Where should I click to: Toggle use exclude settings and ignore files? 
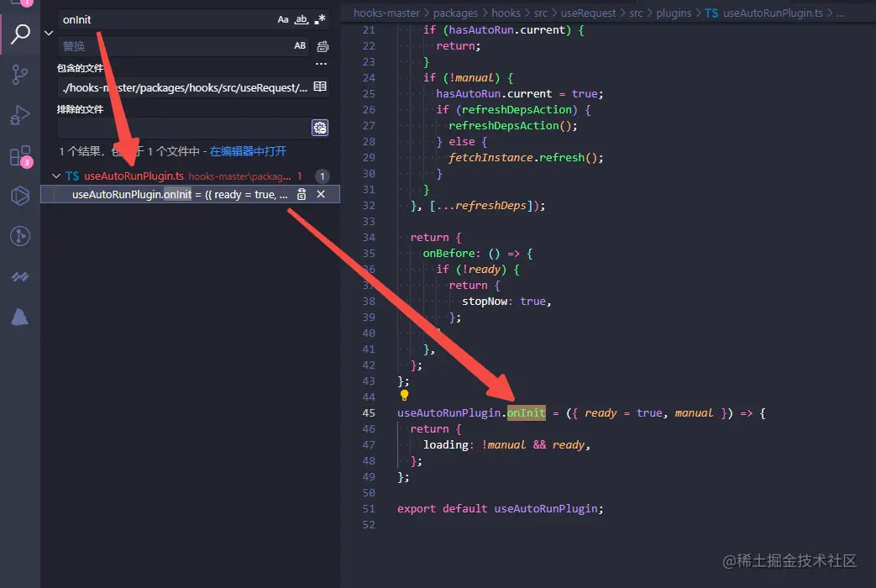coord(320,128)
